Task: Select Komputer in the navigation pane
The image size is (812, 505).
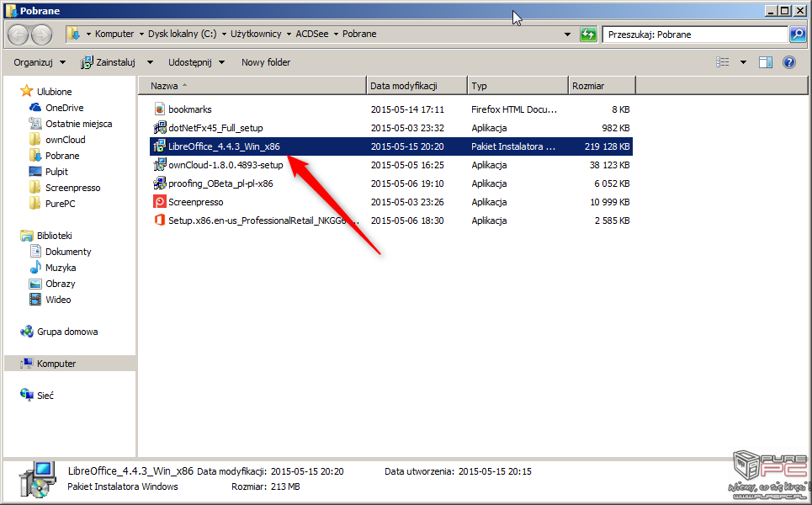Action: [x=56, y=364]
